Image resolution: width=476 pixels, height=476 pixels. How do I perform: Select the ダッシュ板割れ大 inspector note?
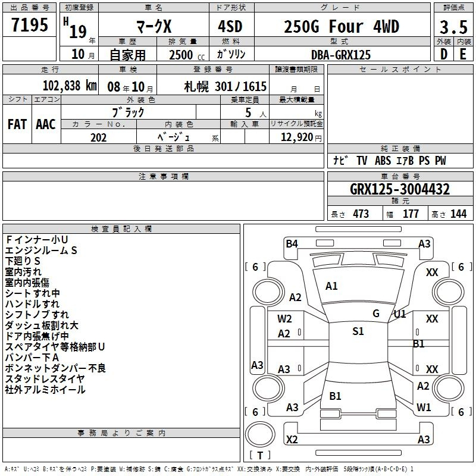point(42,325)
